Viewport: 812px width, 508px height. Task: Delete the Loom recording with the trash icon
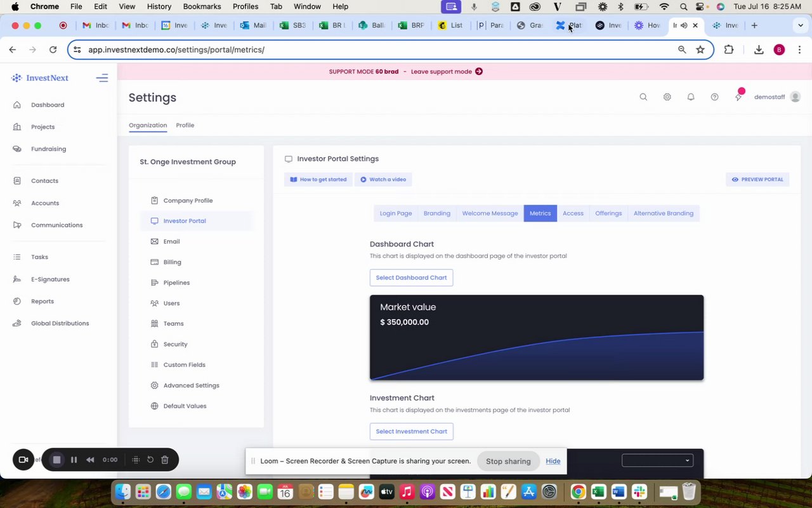click(x=164, y=460)
